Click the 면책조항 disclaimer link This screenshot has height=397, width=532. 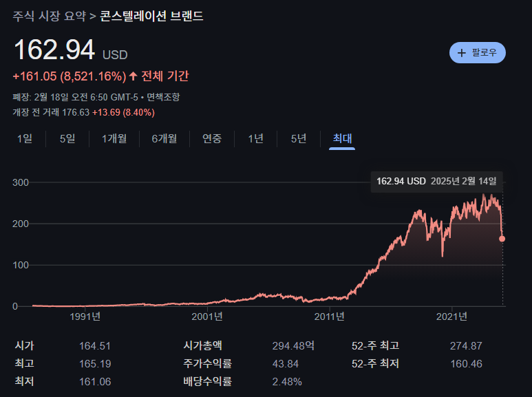(163, 97)
